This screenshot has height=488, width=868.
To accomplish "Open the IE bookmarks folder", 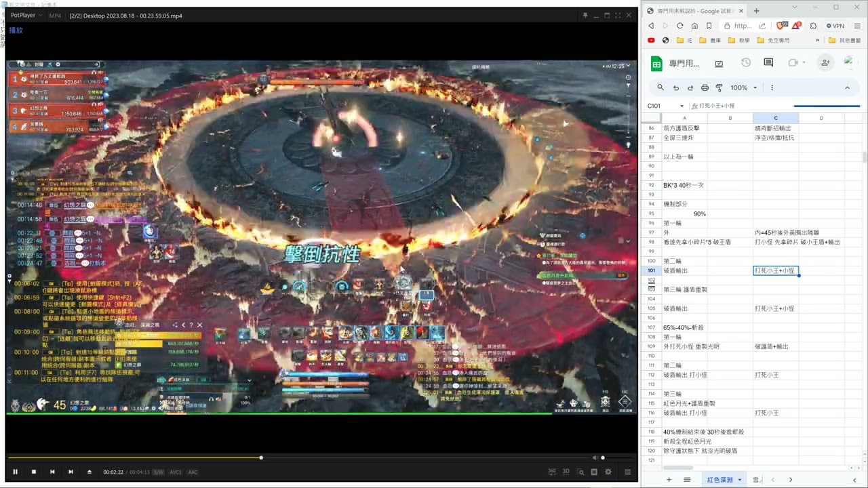I will click(685, 41).
